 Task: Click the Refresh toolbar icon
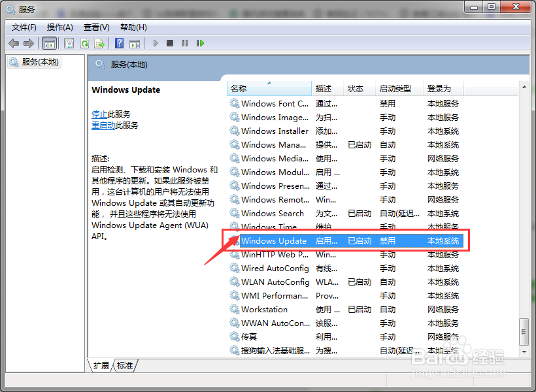click(84, 43)
